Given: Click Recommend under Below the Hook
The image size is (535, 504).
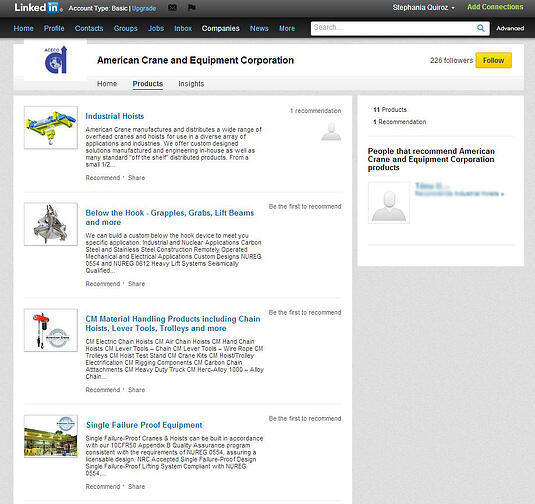Looking at the screenshot, I should [x=103, y=284].
